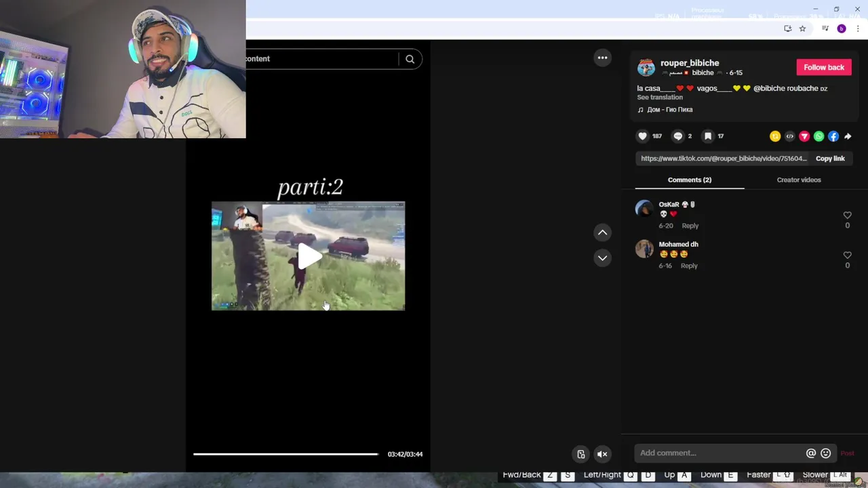Image resolution: width=868 pixels, height=488 pixels.
Task: Unmute the video with the speaker icon
Action: pyautogui.click(x=601, y=454)
